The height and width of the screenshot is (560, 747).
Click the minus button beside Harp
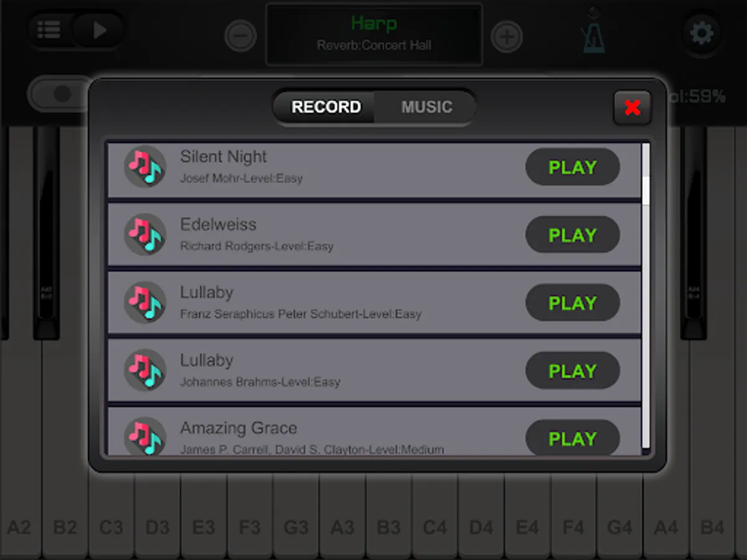click(x=240, y=37)
